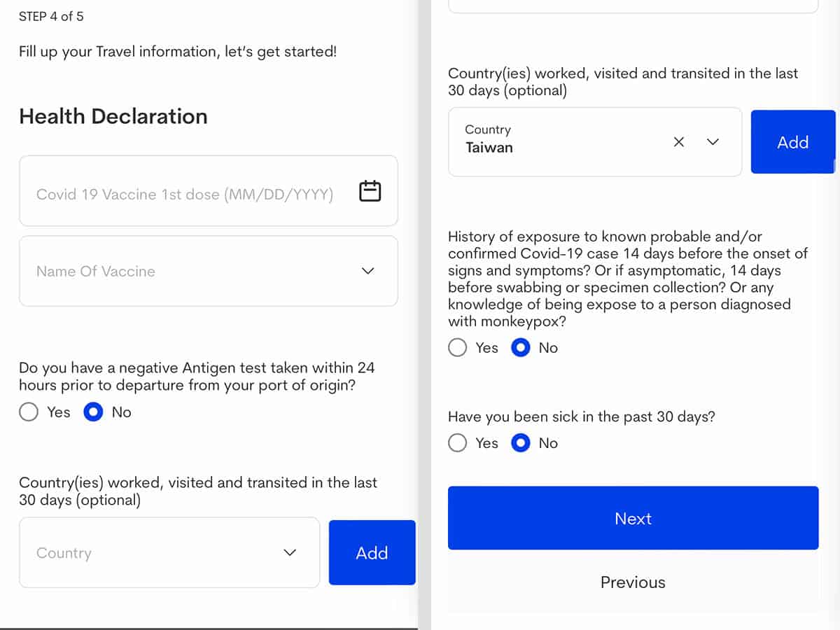Image resolution: width=840 pixels, height=630 pixels.
Task: Open the empty Country dropdown
Action: pyautogui.click(x=290, y=553)
